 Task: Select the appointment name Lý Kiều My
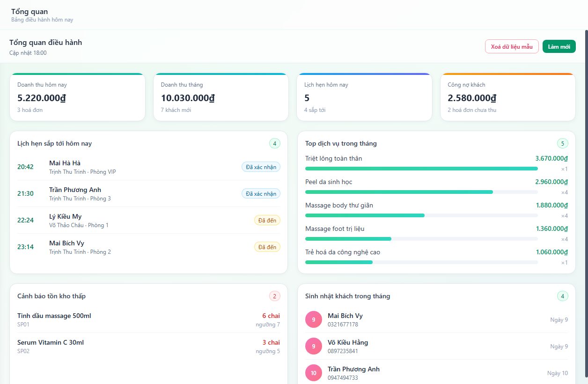point(65,216)
